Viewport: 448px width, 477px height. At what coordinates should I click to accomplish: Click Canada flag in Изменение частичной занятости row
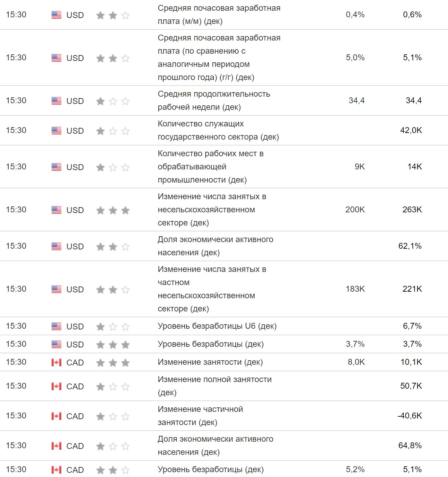56,416
